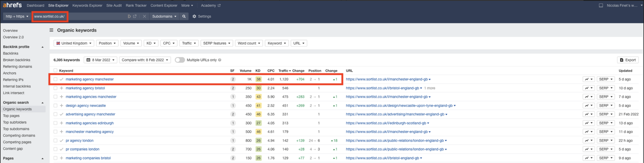Click the notification icon near Nicolas Finet
The image size is (644, 163).
[x=601, y=5]
